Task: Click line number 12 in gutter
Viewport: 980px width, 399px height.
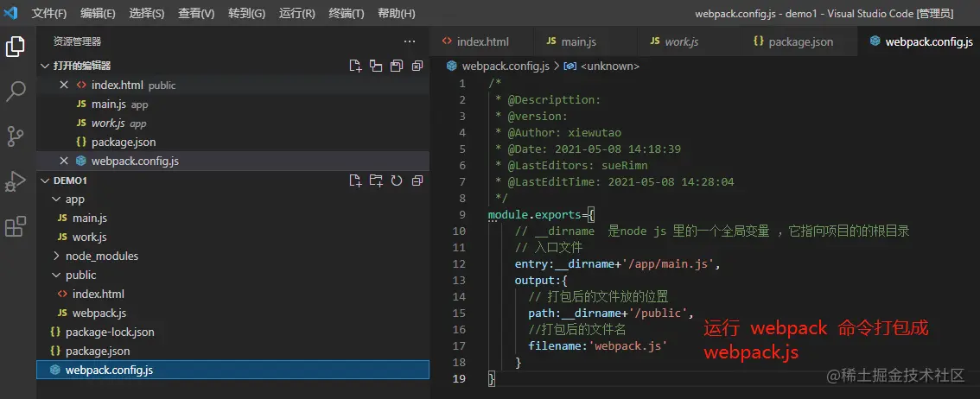Action: [461, 264]
